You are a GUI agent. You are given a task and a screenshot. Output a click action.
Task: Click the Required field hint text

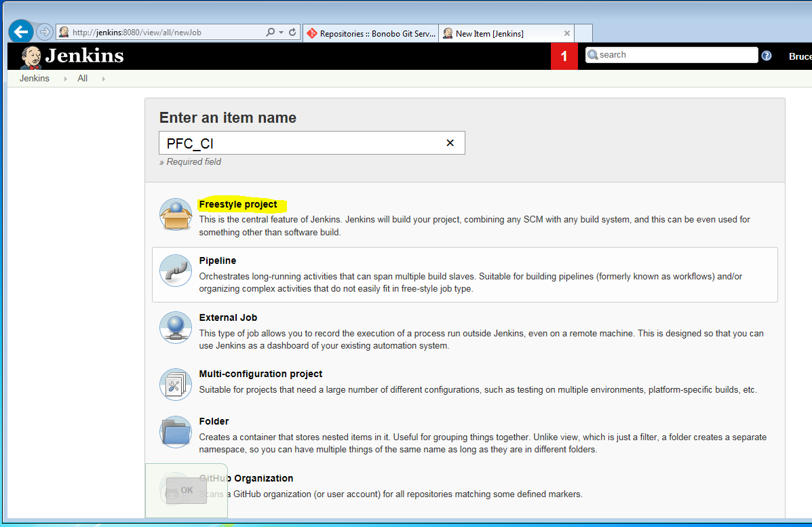(x=190, y=162)
